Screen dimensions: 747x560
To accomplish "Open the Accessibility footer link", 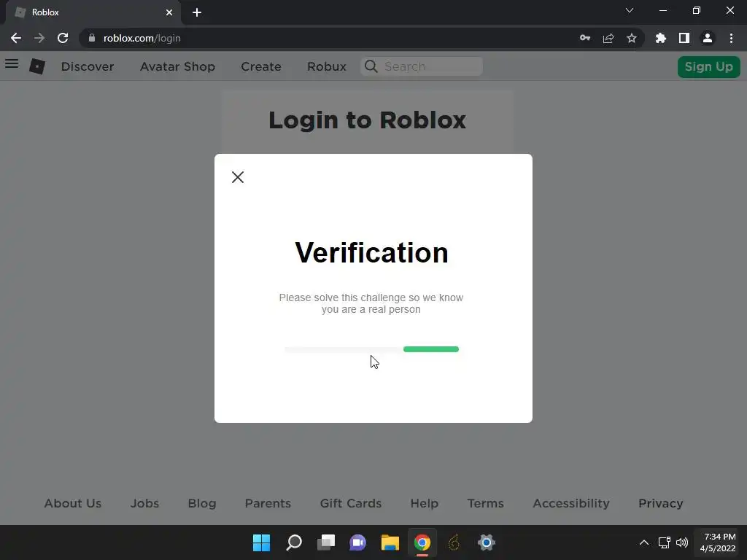I will pyautogui.click(x=571, y=503).
